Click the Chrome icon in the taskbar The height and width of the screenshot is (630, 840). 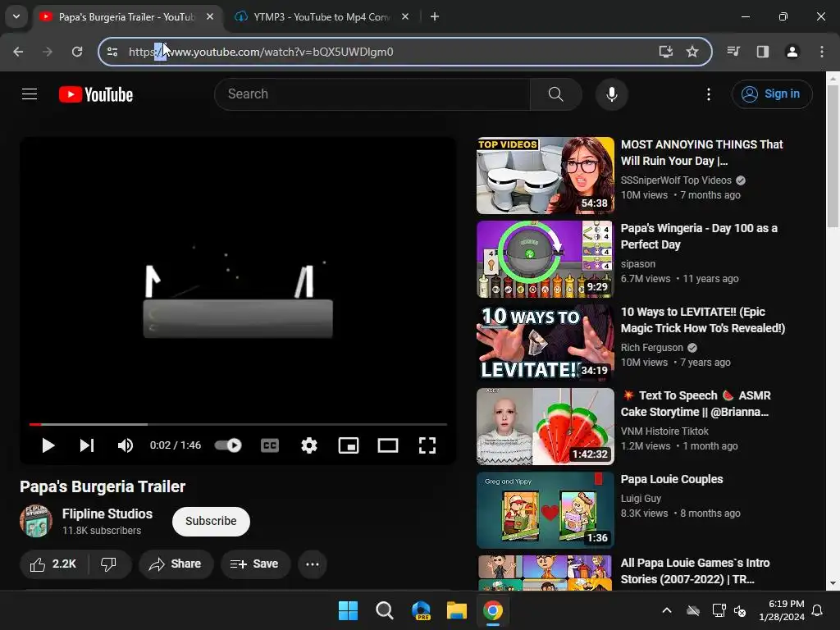(493, 610)
